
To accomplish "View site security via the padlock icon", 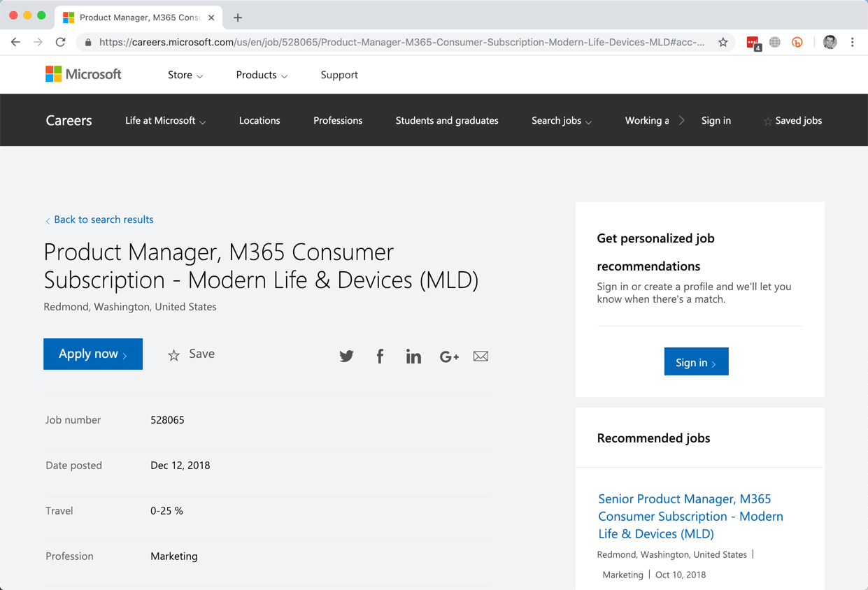I will pos(87,42).
